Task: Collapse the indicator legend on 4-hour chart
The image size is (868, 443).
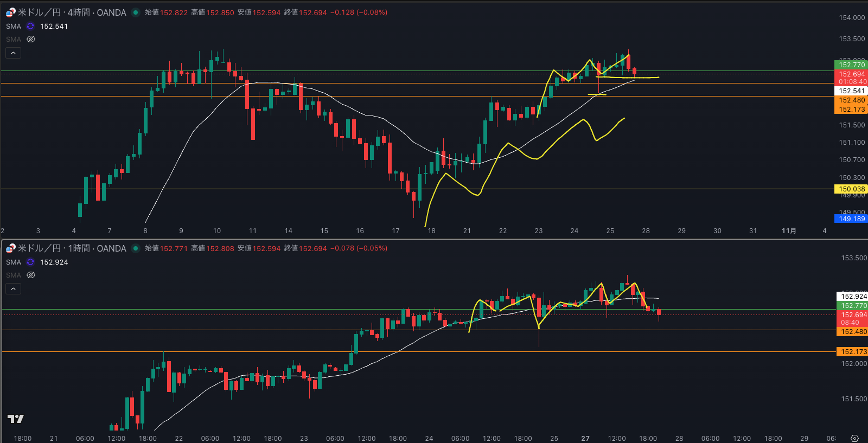Action: (13, 53)
